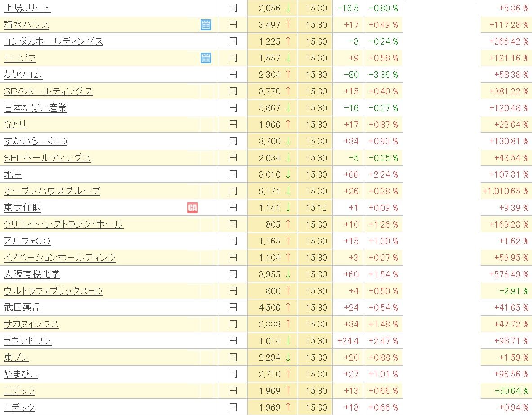Open the 東プレ stock link
532x415 pixels.
click(16, 357)
